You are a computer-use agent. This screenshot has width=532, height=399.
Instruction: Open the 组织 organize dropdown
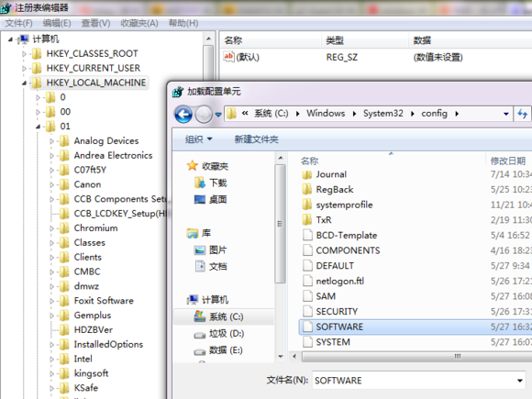point(198,139)
